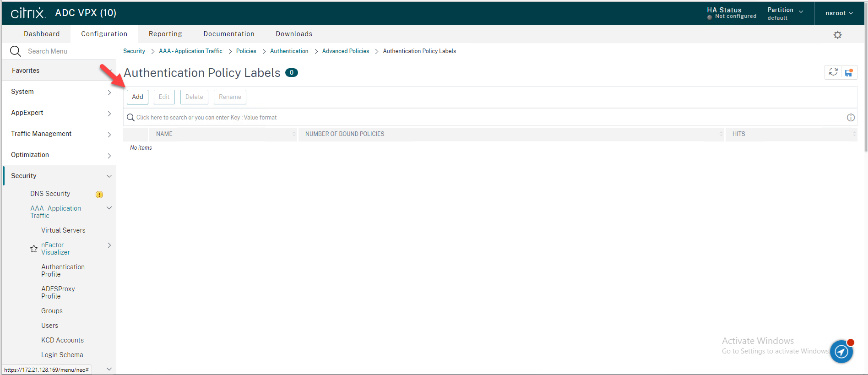Open Authentication Profile in sidebar
Screen dimensions: 868x375
pos(63,271)
